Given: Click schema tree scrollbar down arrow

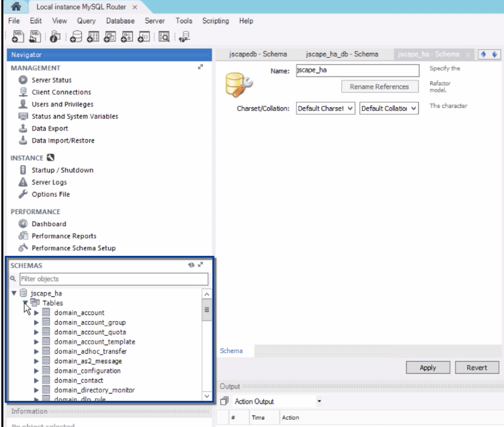Looking at the screenshot, I should pyautogui.click(x=207, y=396).
